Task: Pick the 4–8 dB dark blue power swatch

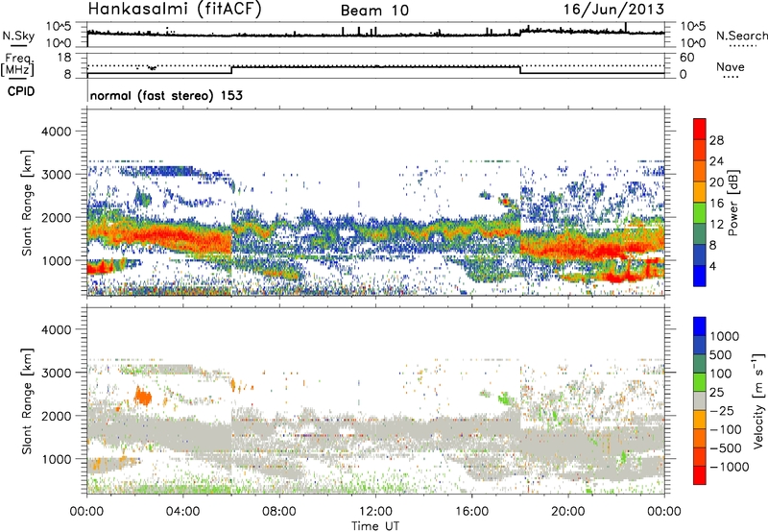Action: click(x=700, y=254)
